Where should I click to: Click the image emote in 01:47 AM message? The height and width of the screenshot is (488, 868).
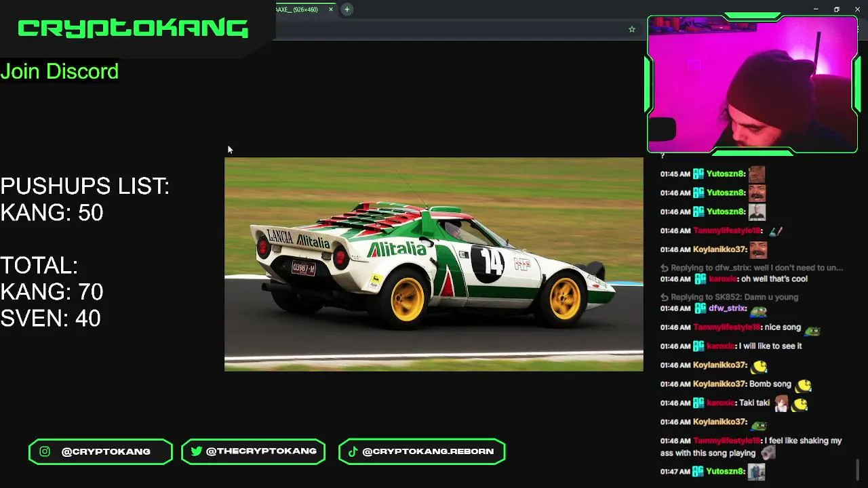pyautogui.click(x=757, y=472)
